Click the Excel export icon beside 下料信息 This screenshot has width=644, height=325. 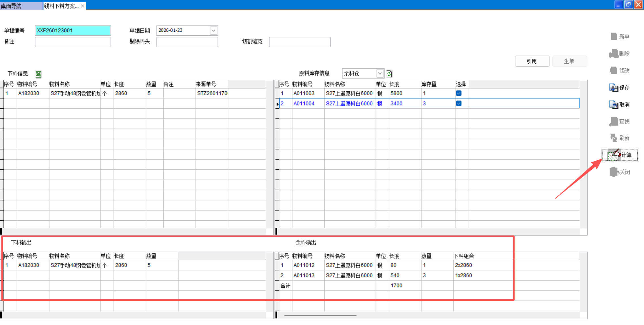pyautogui.click(x=38, y=74)
